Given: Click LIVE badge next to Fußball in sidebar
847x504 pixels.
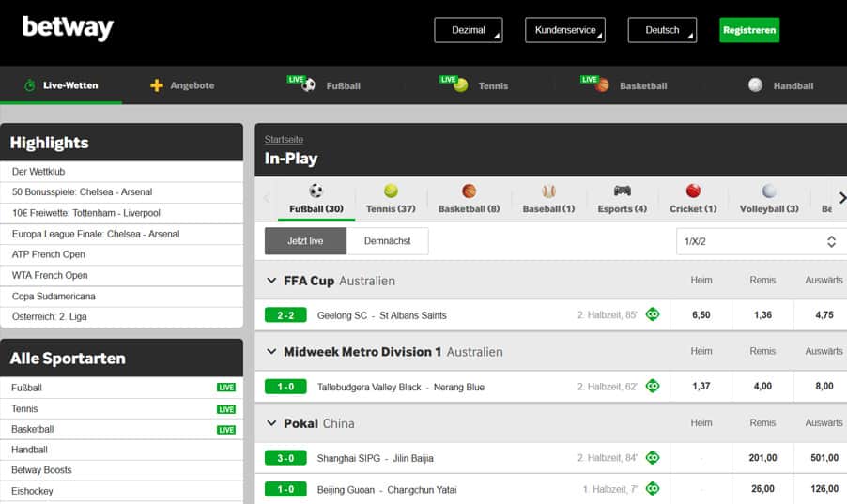Looking at the screenshot, I should (225, 388).
